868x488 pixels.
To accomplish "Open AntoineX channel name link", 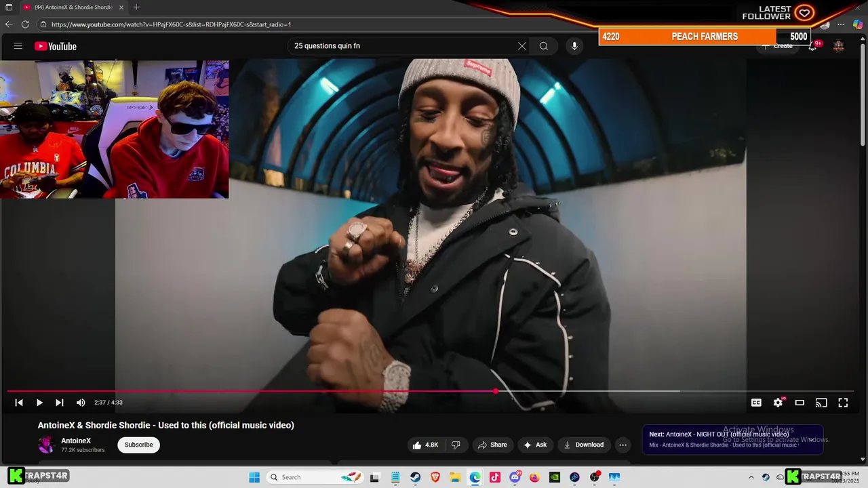I will (76, 441).
